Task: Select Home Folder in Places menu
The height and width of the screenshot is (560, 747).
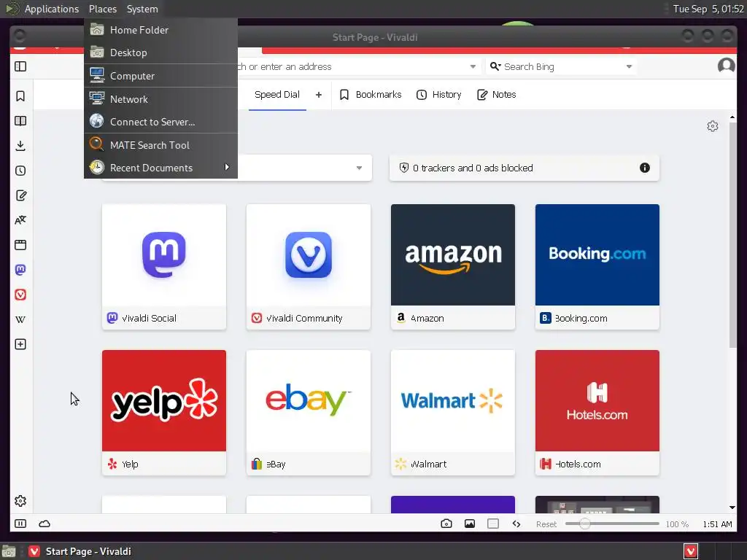Action: tap(160, 29)
